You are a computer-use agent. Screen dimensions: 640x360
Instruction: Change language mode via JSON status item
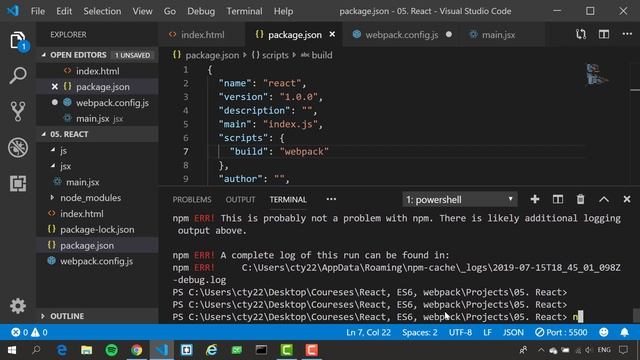click(513, 332)
